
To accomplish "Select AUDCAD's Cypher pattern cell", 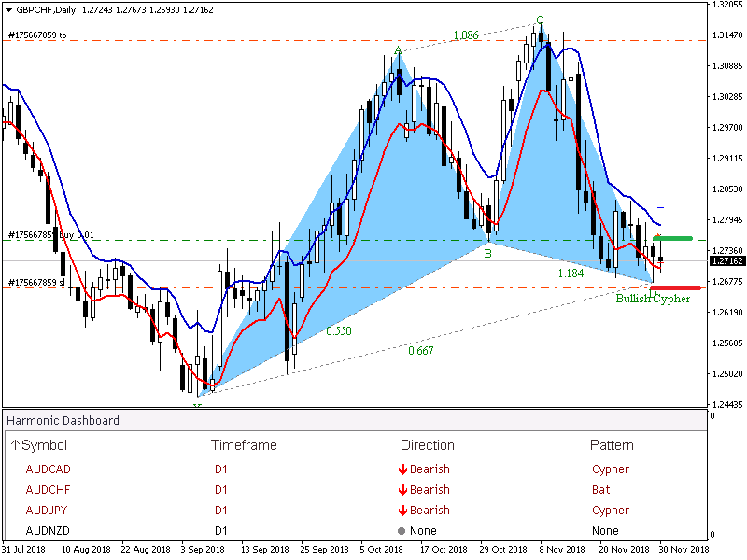I will [611, 469].
